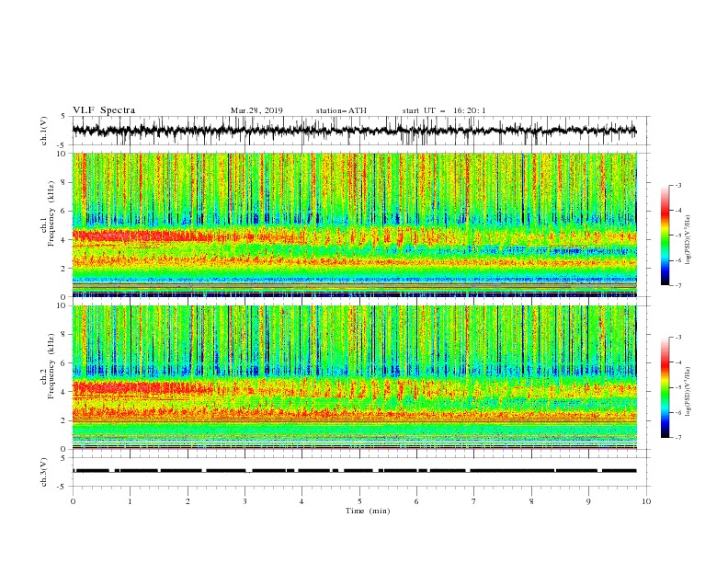Click the "station=ATH" label

[341, 110]
